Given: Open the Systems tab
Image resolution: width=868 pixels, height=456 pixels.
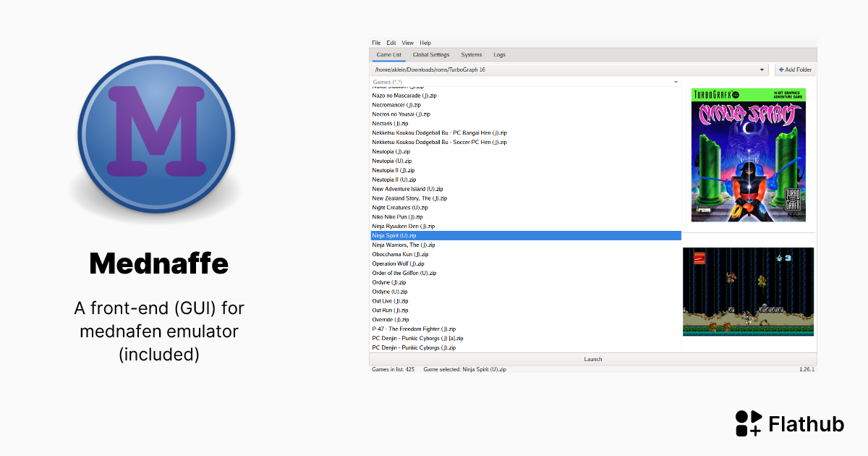Looking at the screenshot, I should (x=471, y=54).
